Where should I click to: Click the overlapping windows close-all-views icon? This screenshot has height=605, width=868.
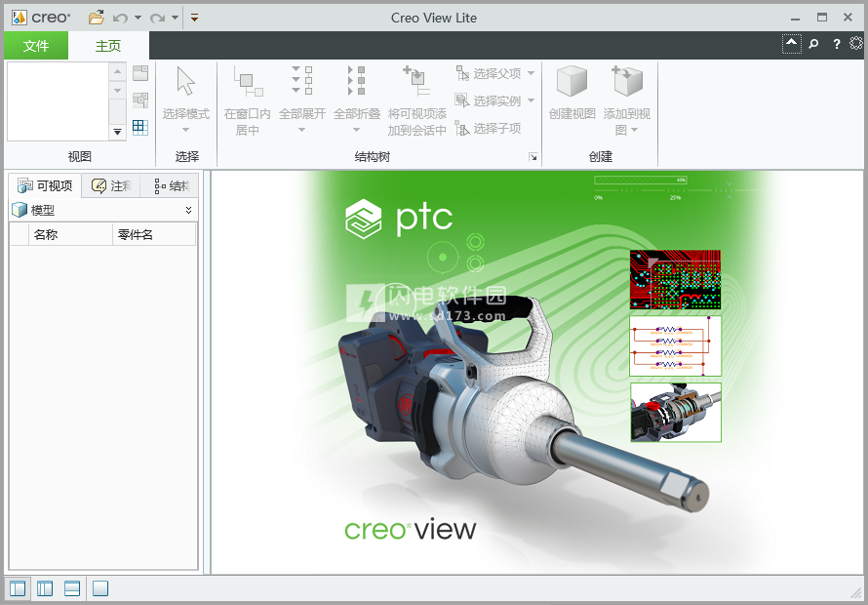[140, 101]
